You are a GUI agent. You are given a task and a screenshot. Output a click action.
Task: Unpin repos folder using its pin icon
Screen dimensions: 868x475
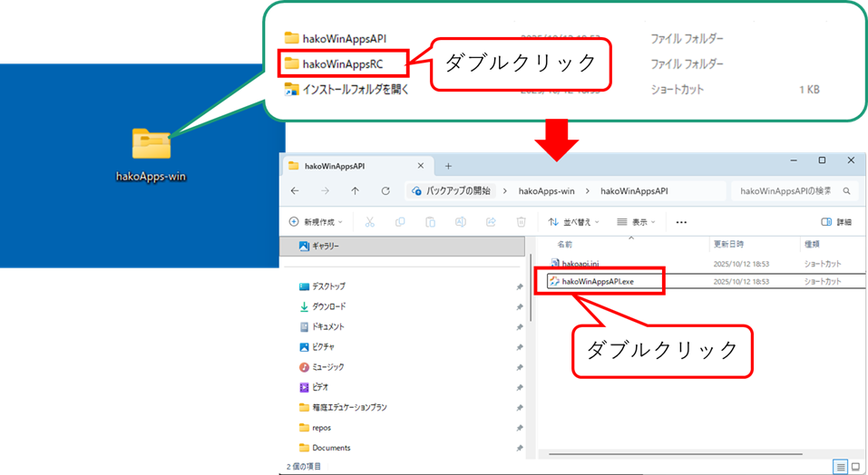519,428
